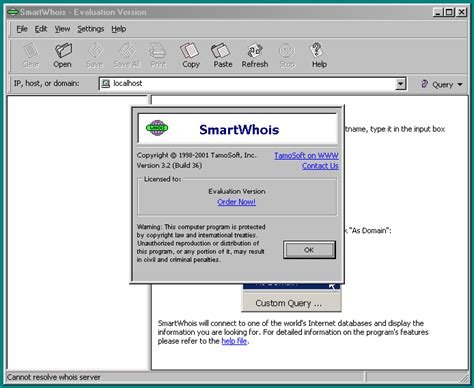The image size is (474, 388).
Task: Maximize the SmartWhois window
Action: [449, 12]
